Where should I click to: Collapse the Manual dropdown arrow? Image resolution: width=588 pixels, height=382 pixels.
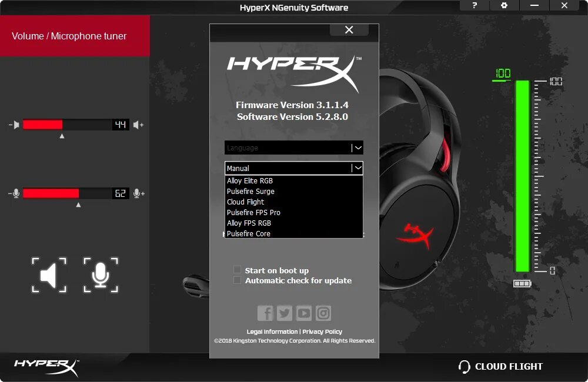tap(358, 168)
